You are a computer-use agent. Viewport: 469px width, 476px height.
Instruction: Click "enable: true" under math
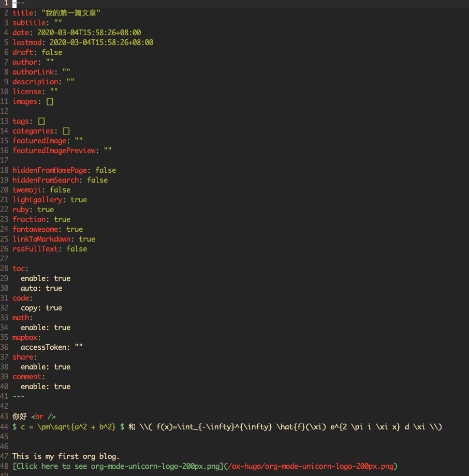(46, 328)
